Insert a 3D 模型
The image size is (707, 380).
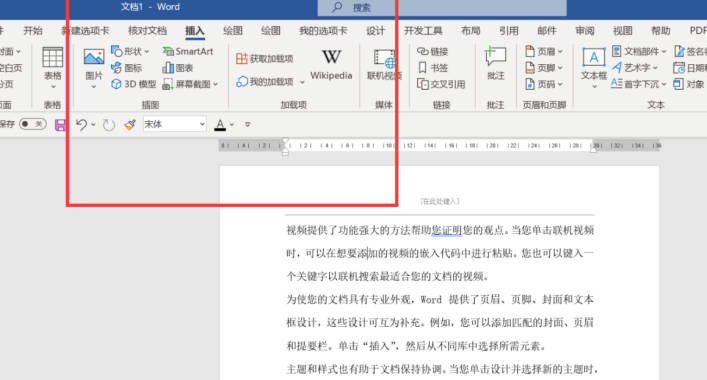133,84
